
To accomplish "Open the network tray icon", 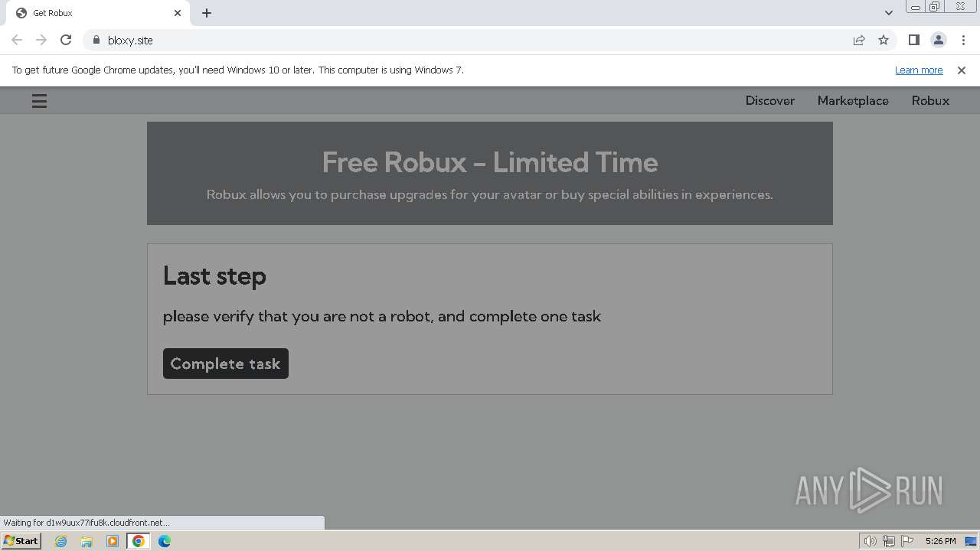I will tap(889, 541).
